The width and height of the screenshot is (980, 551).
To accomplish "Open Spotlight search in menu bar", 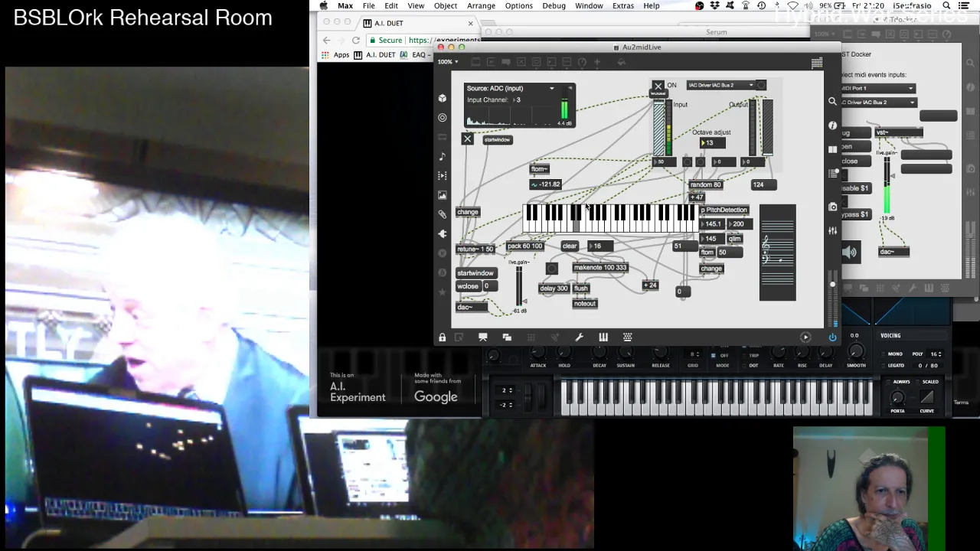I will tap(946, 5).
